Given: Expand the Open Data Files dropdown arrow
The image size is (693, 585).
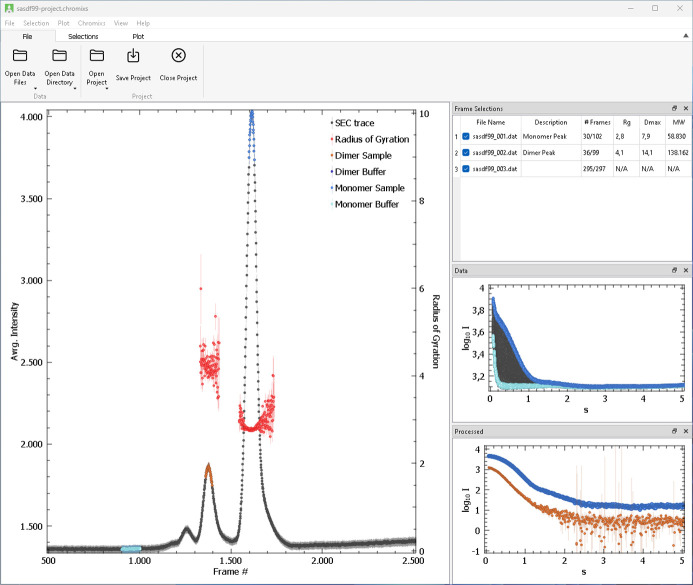Looking at the screenshot, I should (x=35, y=88).
